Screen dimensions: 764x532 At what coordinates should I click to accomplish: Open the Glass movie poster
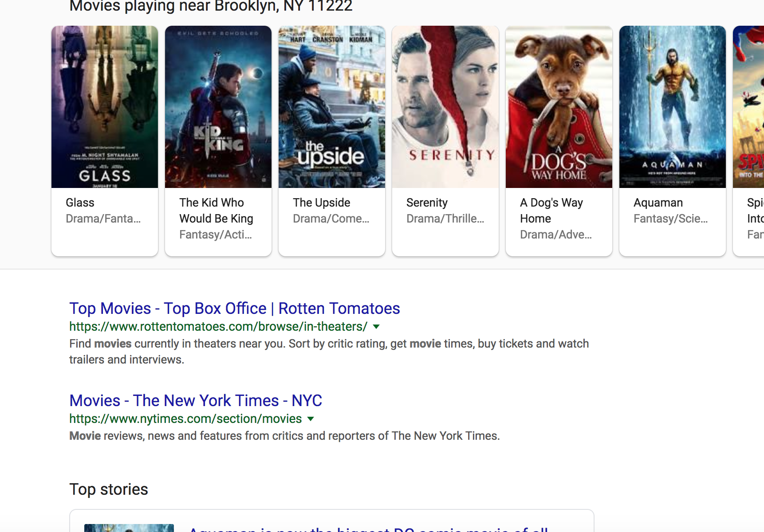click(x=105, y=107)
